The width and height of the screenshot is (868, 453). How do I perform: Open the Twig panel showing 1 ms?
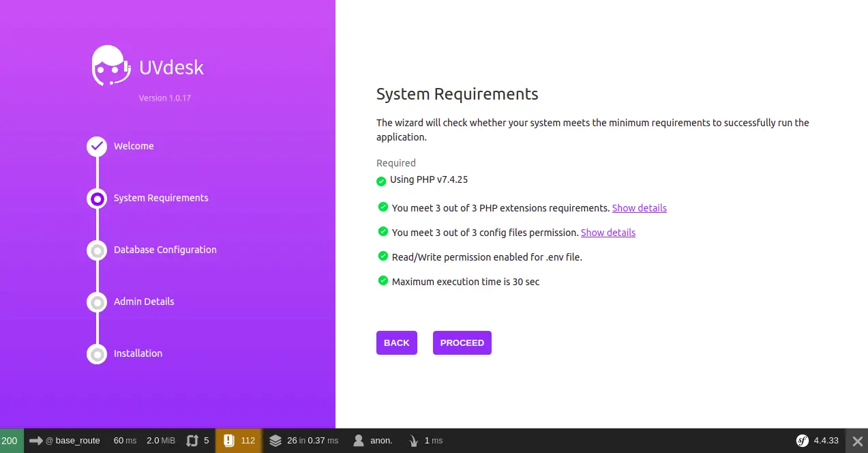[425, 441]
